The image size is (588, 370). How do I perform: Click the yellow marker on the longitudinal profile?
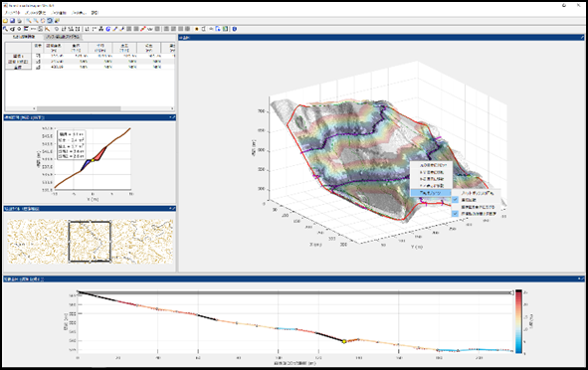tap(344, 341)
